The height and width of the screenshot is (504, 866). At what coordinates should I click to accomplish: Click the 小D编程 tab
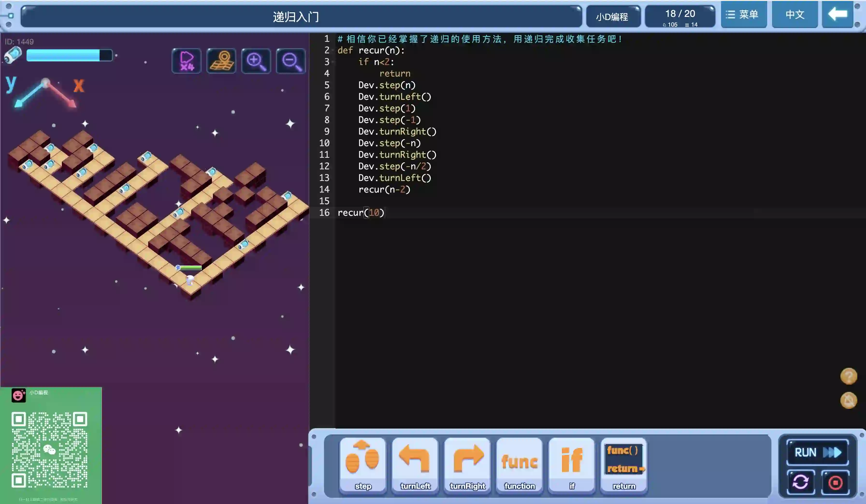[612, 16]
